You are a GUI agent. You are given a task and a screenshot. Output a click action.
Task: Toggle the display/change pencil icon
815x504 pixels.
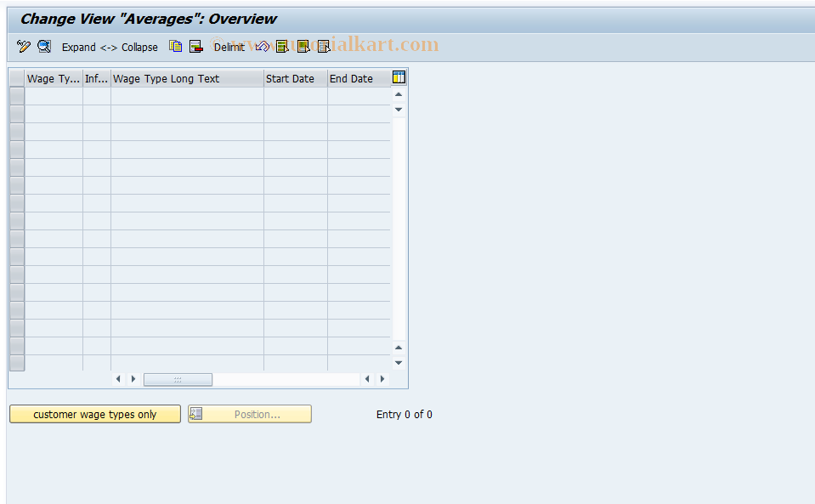(24, 47)
